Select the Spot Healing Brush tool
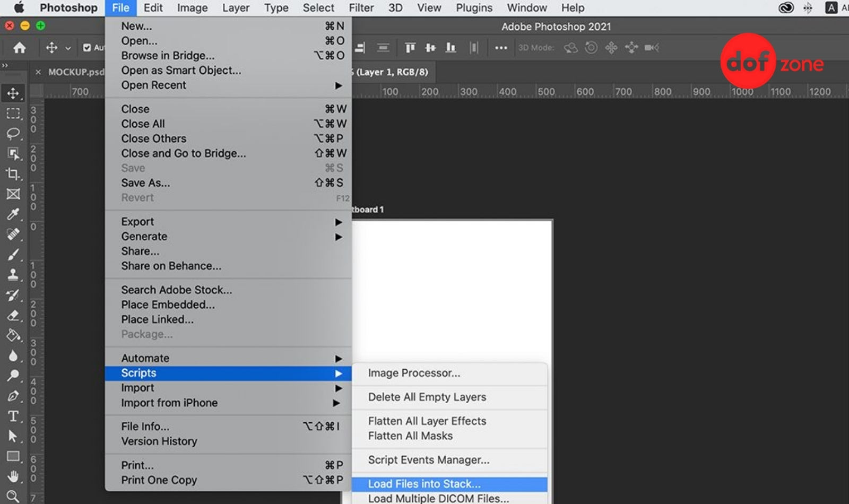Image resolution: width=849 pixels, height=504 pixels. [x=13, y=234]
